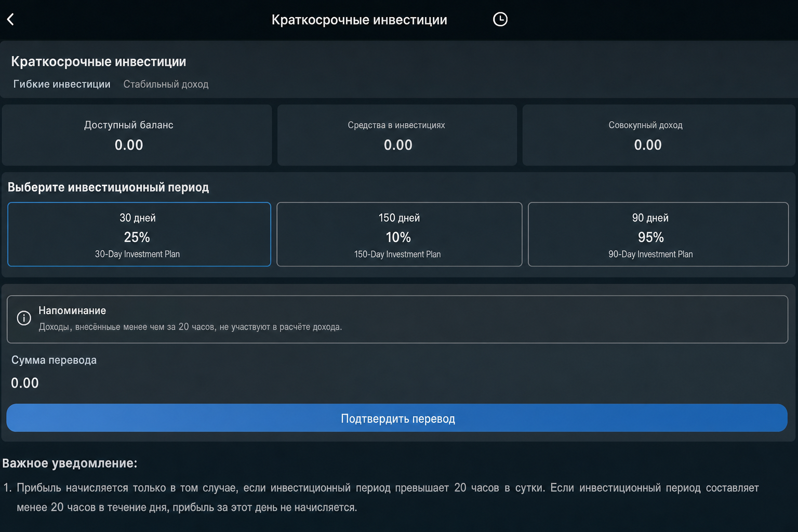The image size is (798, 532).
Task: Click the page title in top bar
Action: pyautogui.click(x=360, y=20)
